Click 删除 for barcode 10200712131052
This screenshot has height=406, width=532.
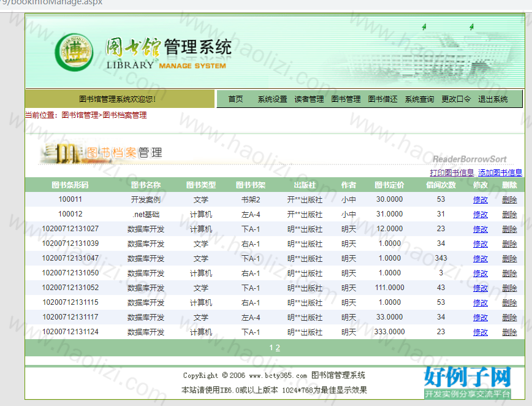(509, 288)
